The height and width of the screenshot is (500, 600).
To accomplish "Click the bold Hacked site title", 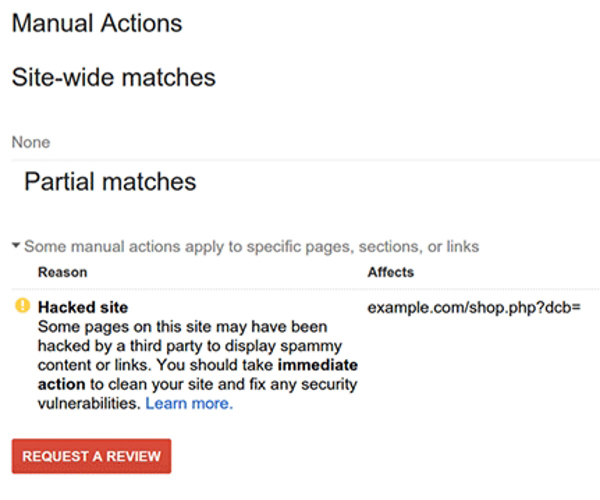I will (x=83, y=307).
